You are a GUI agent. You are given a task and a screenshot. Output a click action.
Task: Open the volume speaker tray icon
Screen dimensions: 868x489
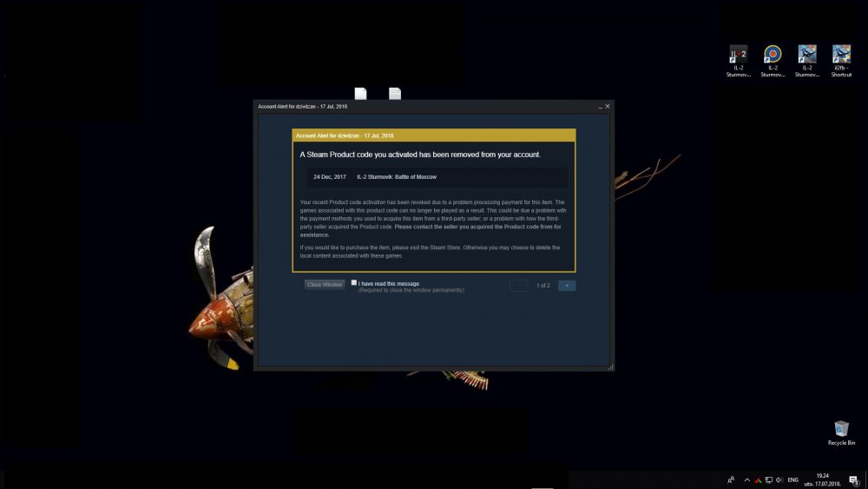(x=779, y=480)
